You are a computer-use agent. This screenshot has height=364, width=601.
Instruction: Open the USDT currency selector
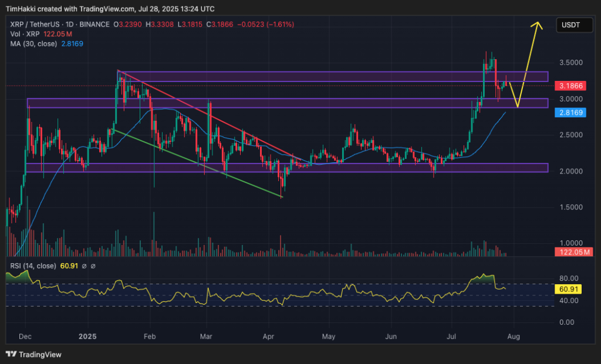[570, 25]
